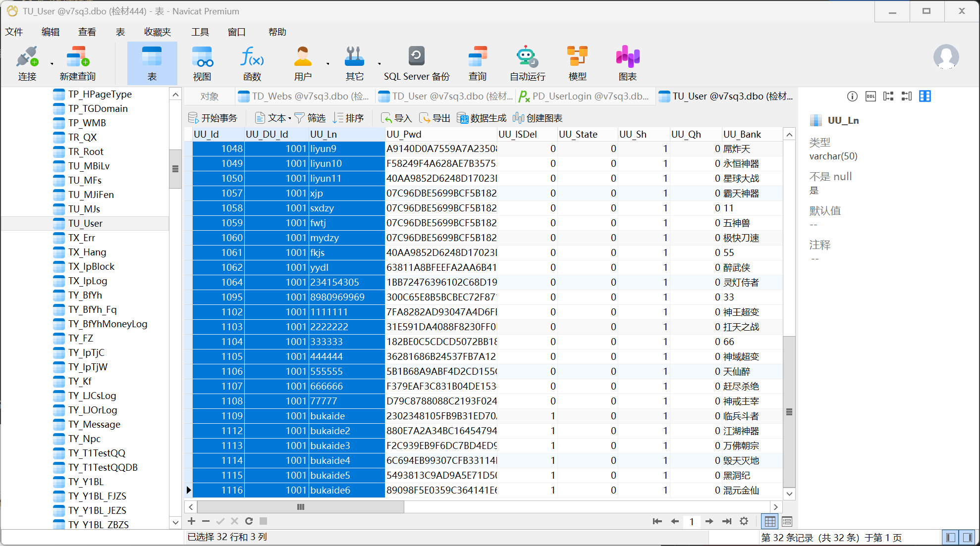Open the Model (模型) tool

pos(577,63)
